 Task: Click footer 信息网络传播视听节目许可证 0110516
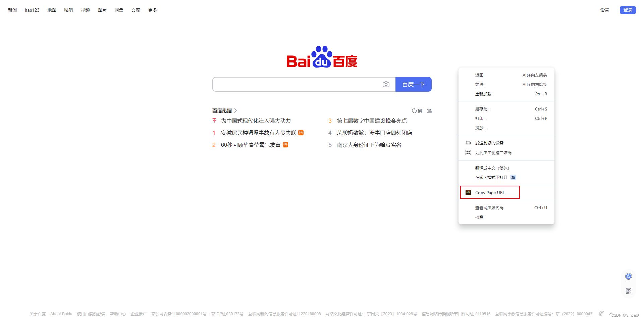[x=456, y=314]
